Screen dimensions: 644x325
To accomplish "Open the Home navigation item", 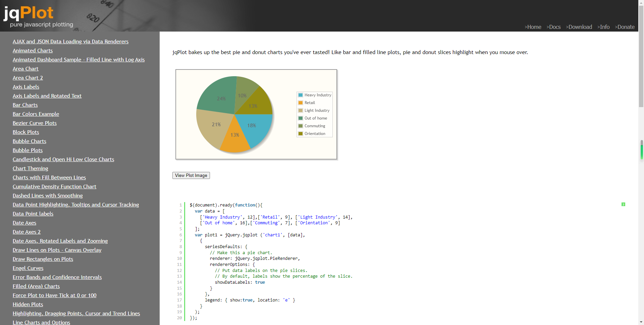I will (533, 27).
